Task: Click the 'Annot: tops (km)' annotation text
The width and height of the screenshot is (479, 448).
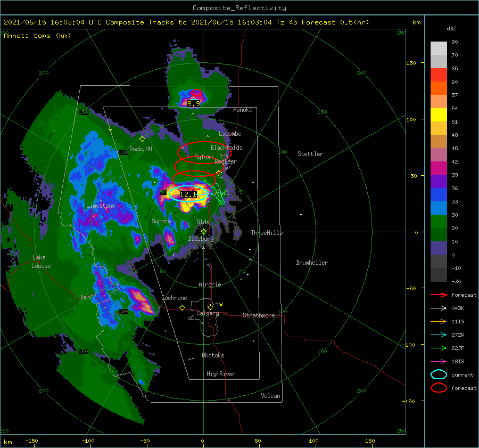Action: coord(37,36)
